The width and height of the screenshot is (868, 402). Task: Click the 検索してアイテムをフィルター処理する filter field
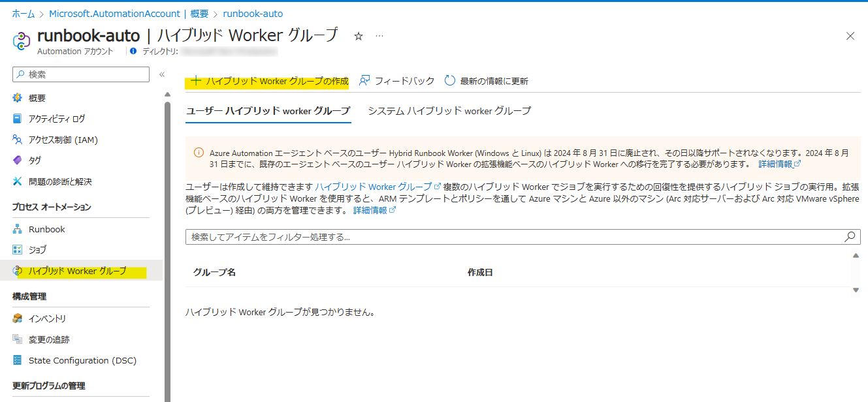point(523,237)
